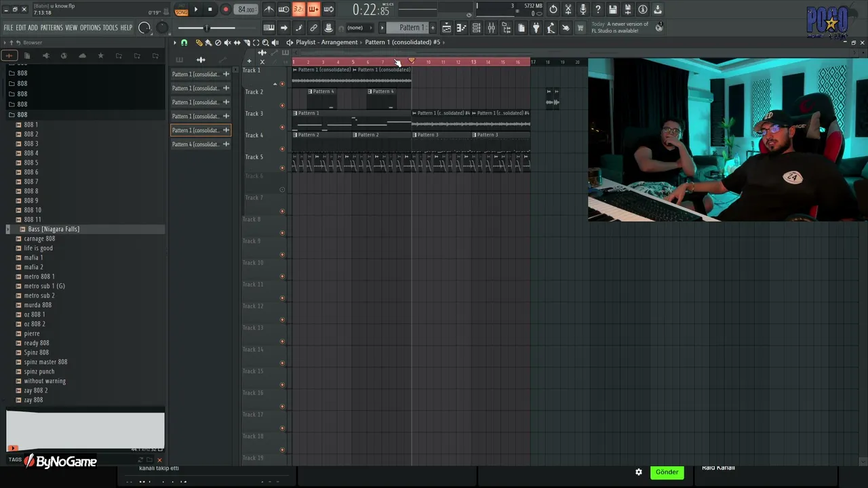The image size is (868, 488).
Task: Expand the Browser options arrow
Action: (x=5, y=43)
